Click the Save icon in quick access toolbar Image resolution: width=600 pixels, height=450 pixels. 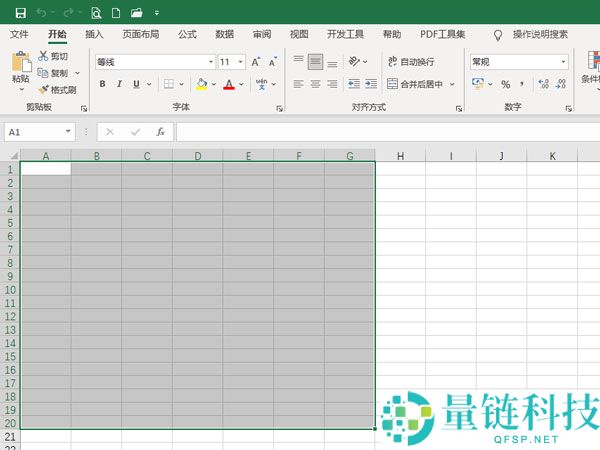click(21, 13)
